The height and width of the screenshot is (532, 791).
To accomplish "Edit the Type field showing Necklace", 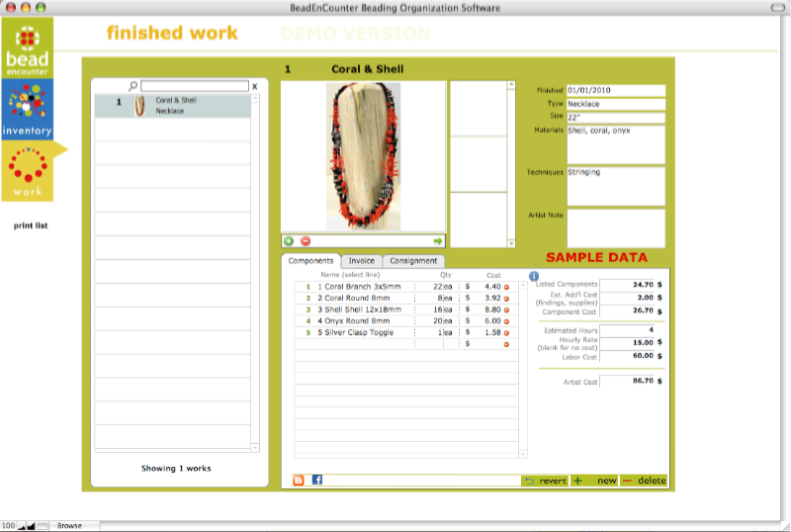I will (616, 104).
